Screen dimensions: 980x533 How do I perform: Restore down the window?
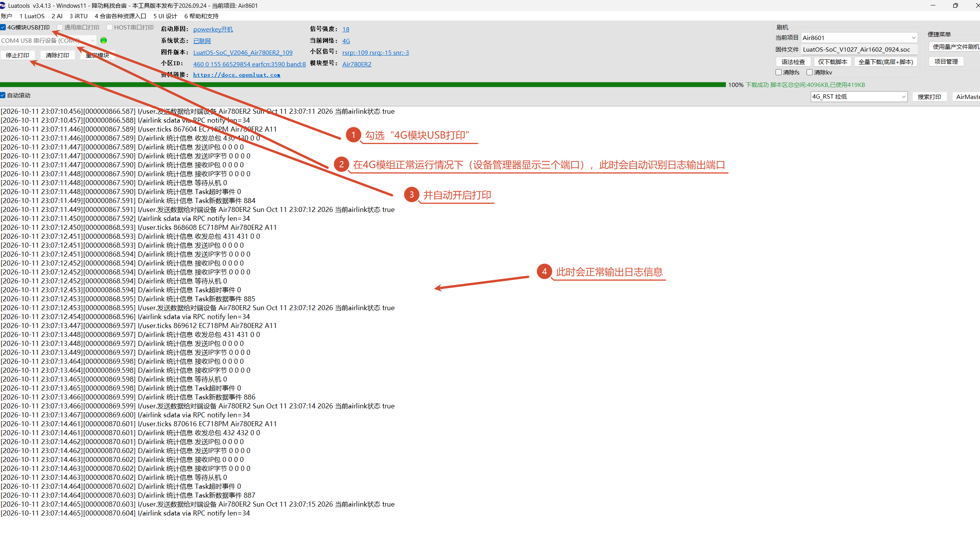pyautogui.click(x=955, y=5)
